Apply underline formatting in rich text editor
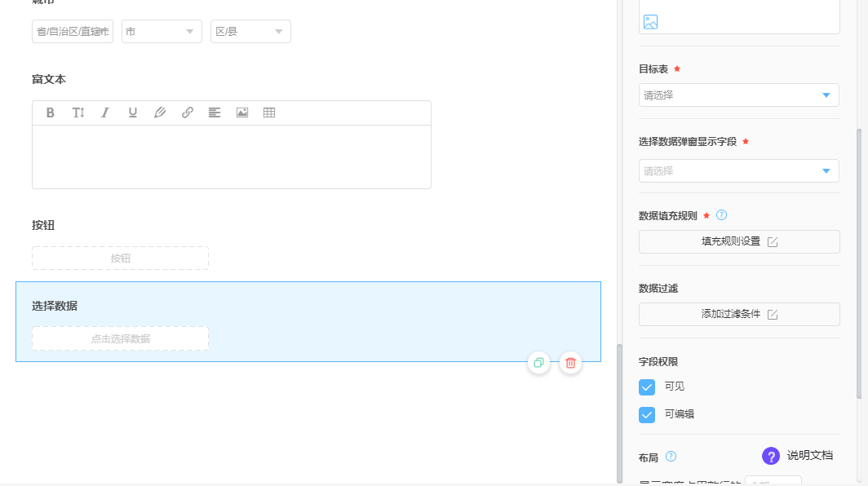 pos(132,113)
